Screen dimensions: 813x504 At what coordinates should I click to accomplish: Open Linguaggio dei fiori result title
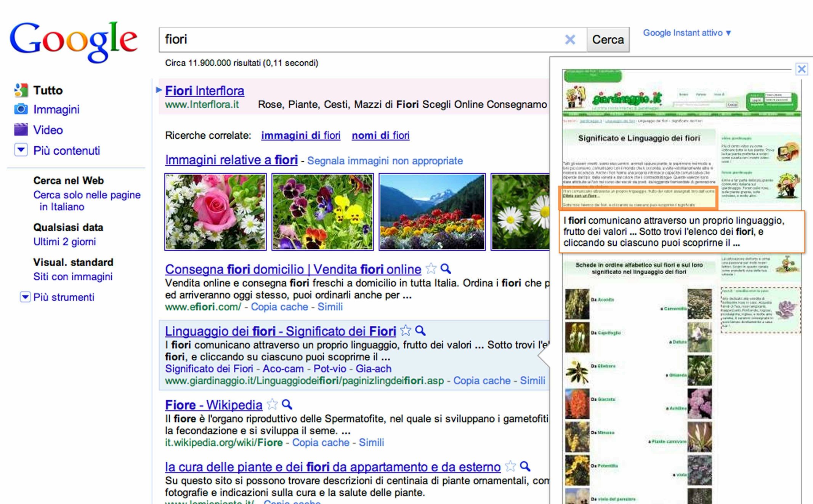281,331
